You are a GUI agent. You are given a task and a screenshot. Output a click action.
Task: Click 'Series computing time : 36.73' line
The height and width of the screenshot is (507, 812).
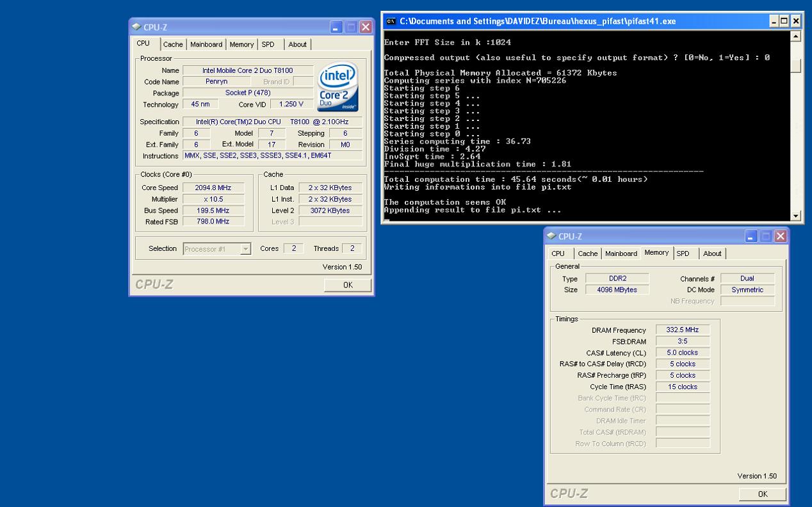(x=457, y=141)
